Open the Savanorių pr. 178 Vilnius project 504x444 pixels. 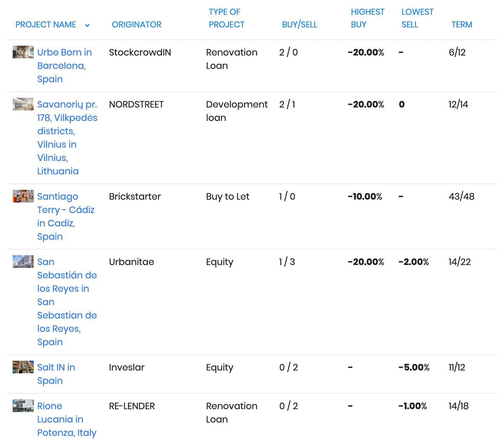click(67, 138)
